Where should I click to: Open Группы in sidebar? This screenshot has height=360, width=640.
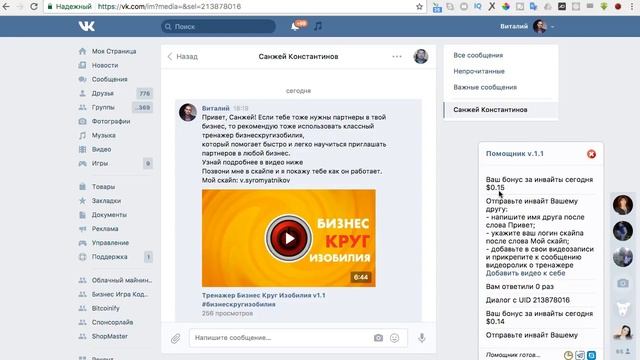click(x=103, y=107)
